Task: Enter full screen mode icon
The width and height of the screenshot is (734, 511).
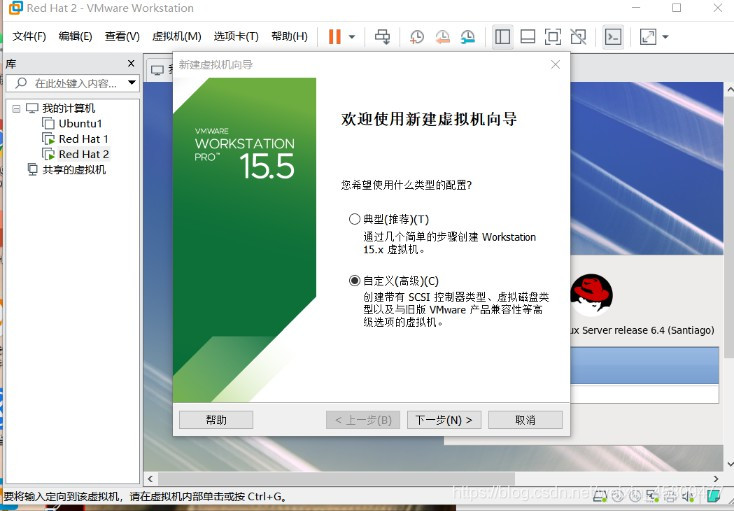Action: (x=553, y=36)
